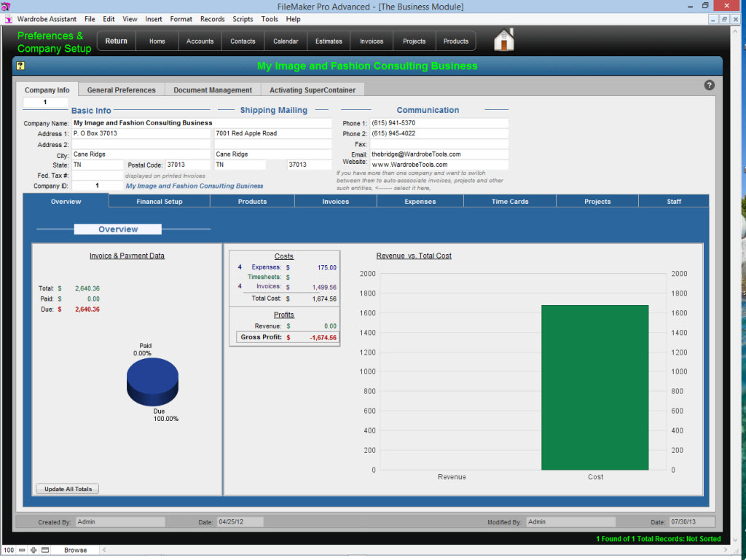
Task: Open the File menu
Action: click(90, 19)
